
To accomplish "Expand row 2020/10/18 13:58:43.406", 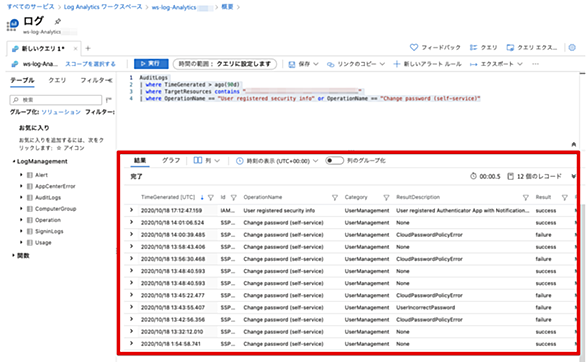I will point(131,247).
